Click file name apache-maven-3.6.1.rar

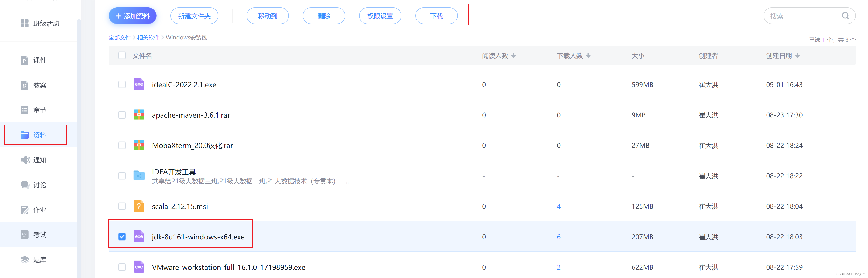[x=191, y=115]
